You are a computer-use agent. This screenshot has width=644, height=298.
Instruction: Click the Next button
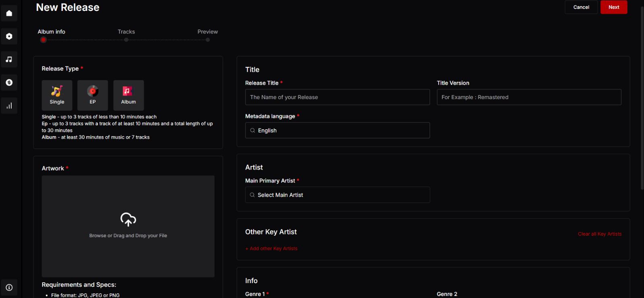(x=613, y=7)
